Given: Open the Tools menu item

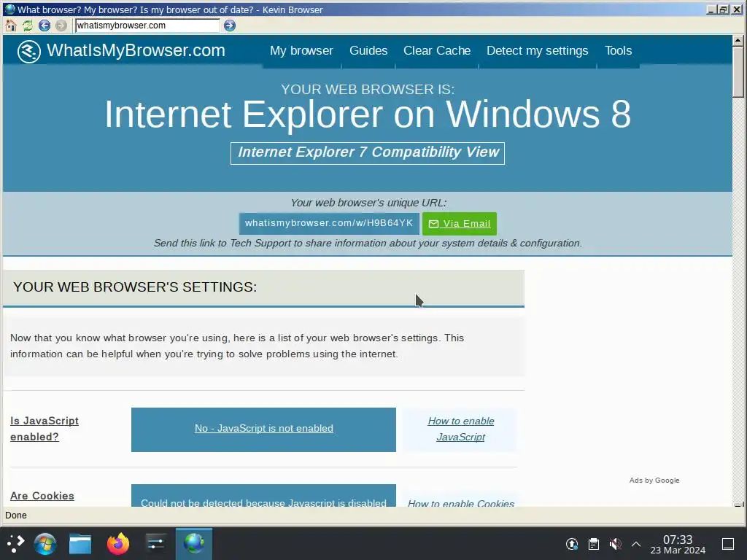Looking at the screenshot, I should click(x=619, y=50).
